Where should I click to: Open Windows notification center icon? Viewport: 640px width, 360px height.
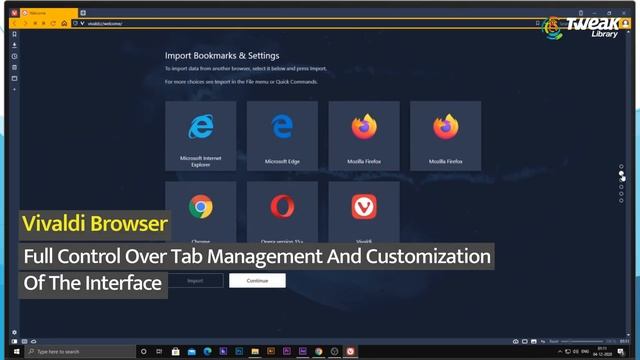621,351
